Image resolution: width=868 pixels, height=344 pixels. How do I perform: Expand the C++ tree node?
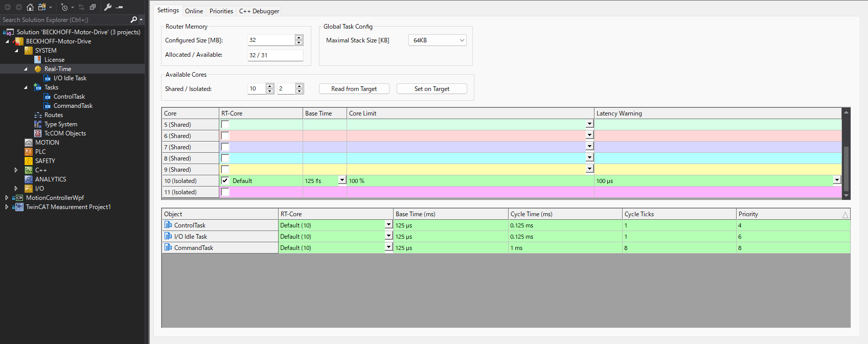click(x=16, y=170)
